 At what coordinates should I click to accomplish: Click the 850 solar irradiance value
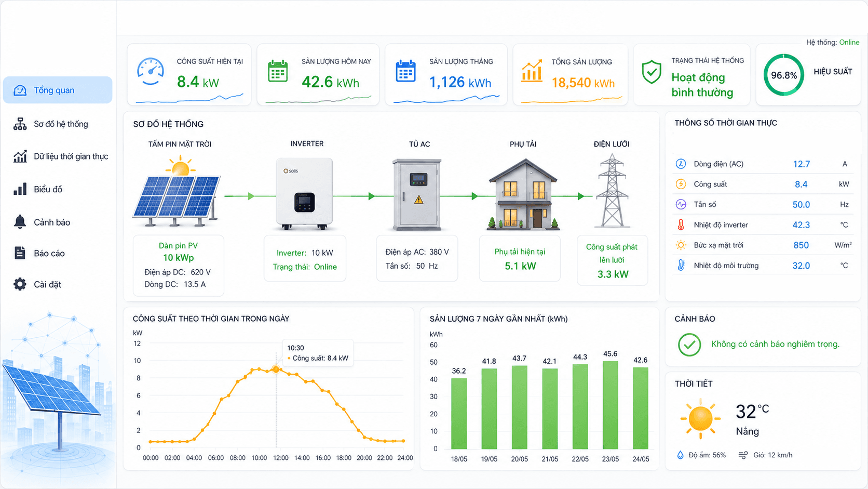801,245
